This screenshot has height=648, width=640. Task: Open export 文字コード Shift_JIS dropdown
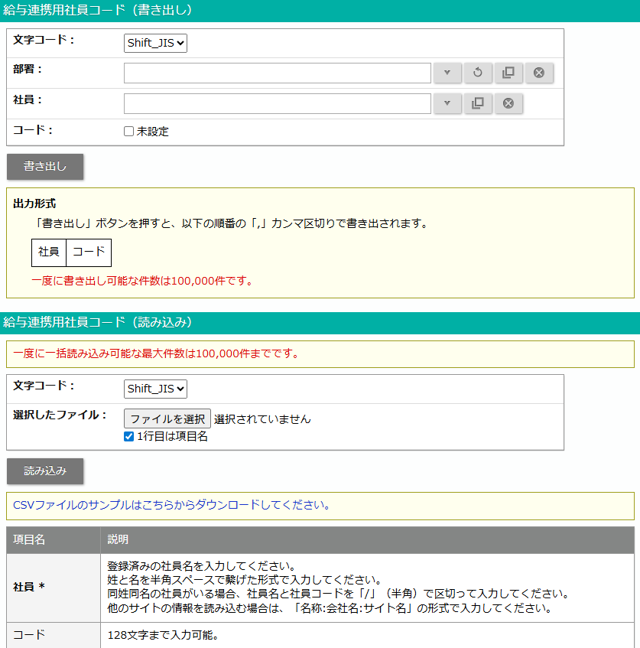pos(156,43)
